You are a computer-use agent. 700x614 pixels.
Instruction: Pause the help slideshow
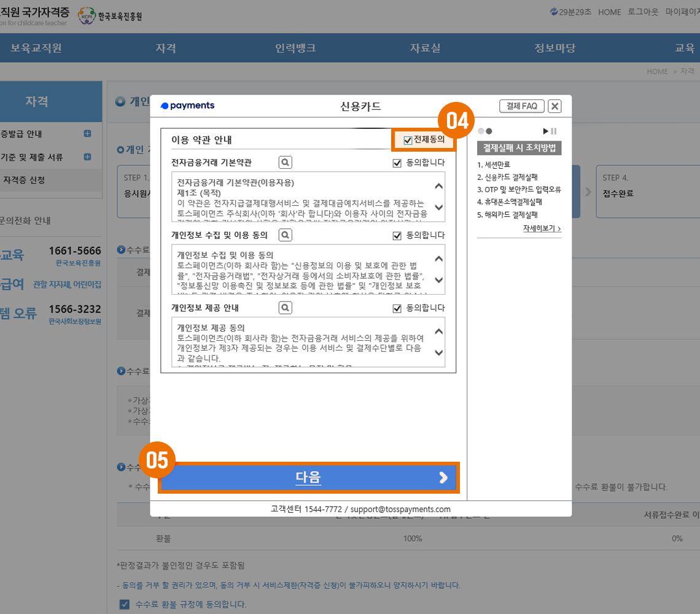[x=553, y=131]
